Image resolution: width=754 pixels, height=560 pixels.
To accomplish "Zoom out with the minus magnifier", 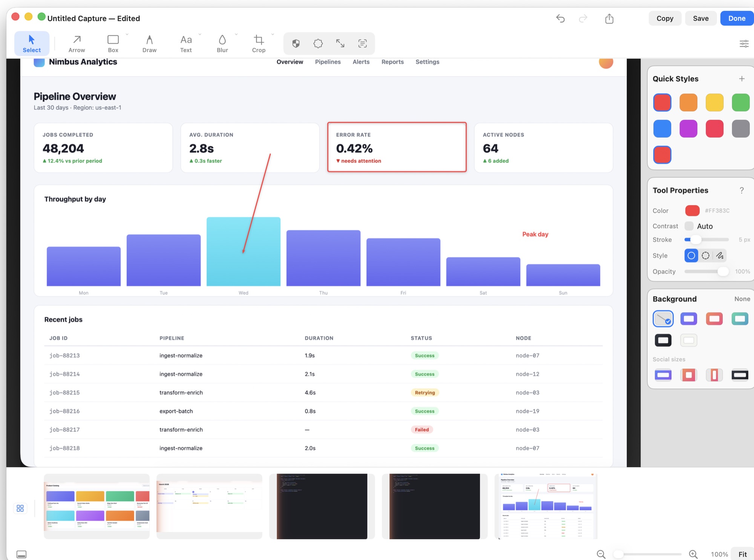I will 601,554.
